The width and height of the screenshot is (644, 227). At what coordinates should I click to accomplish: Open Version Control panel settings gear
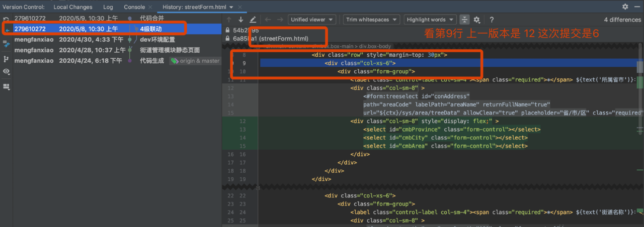pos(625,7)
